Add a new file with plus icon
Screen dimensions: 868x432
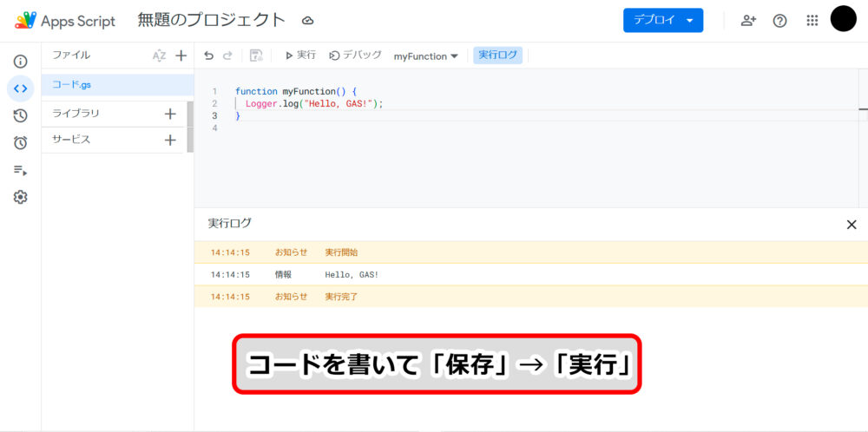tap(181, 56)
